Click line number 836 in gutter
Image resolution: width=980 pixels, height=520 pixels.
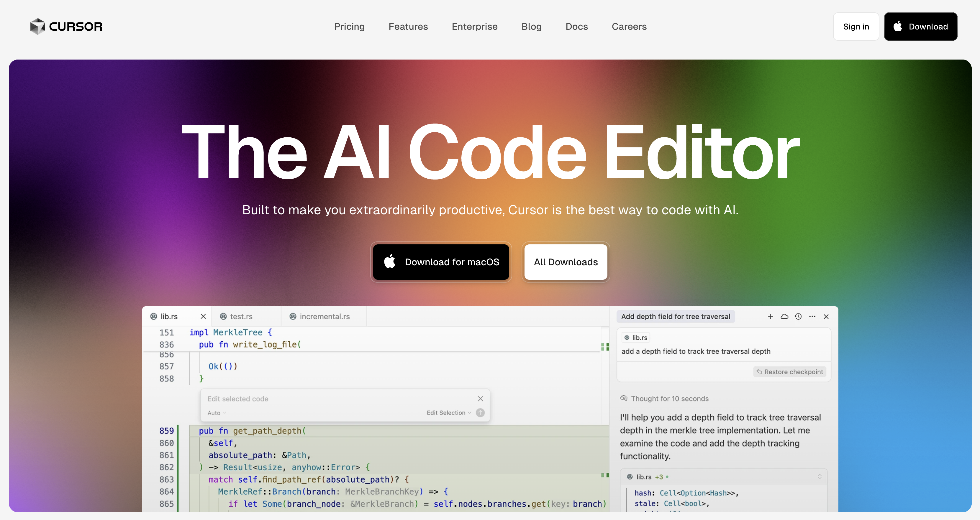(167, 344)
